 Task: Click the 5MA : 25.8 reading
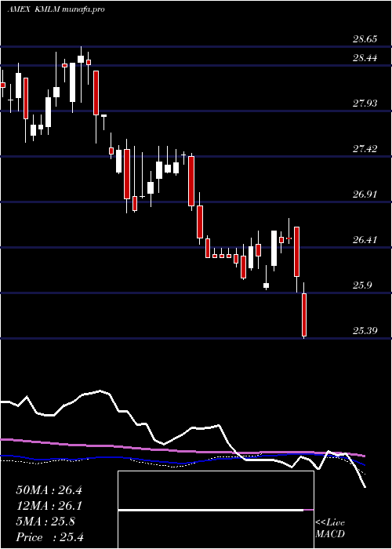(x=45, y=522)
